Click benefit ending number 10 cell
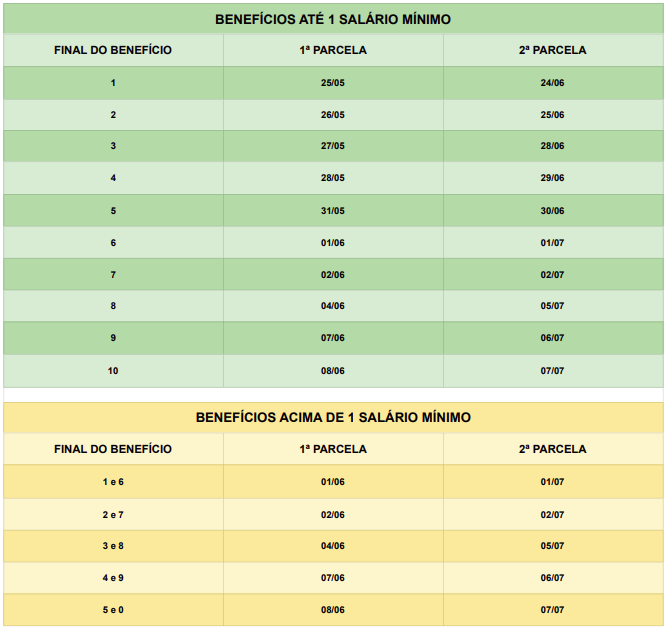 point(113,371)
